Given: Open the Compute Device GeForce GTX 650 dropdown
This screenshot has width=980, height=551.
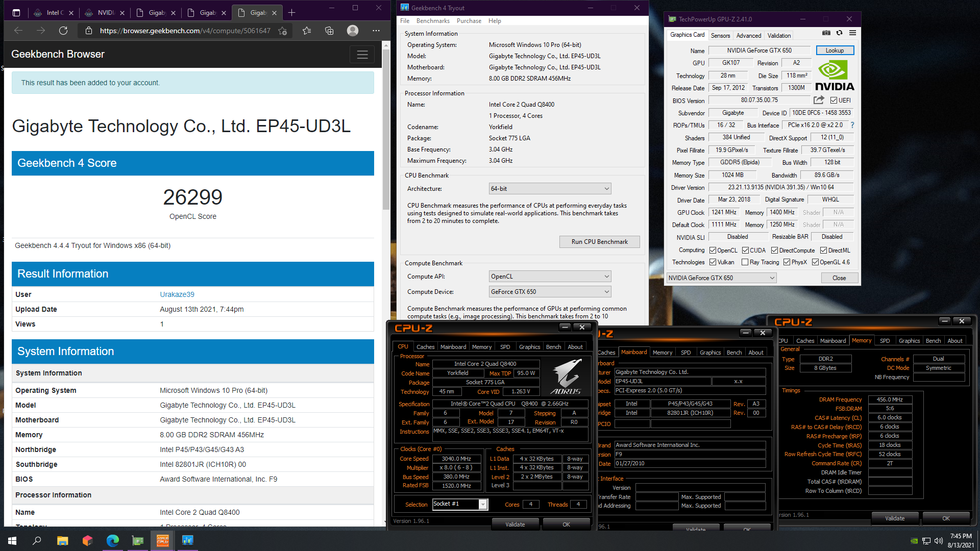Looking at the screenshot, I should tap(550, 292).
